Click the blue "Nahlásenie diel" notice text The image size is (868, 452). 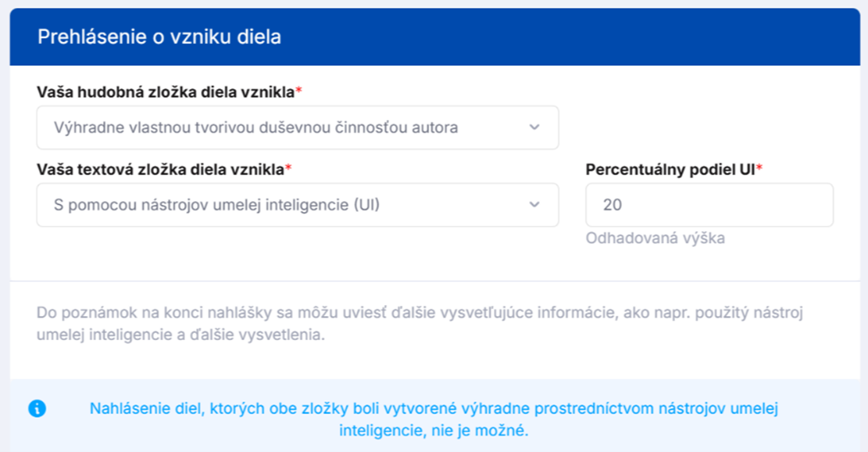tap(434, 408)
